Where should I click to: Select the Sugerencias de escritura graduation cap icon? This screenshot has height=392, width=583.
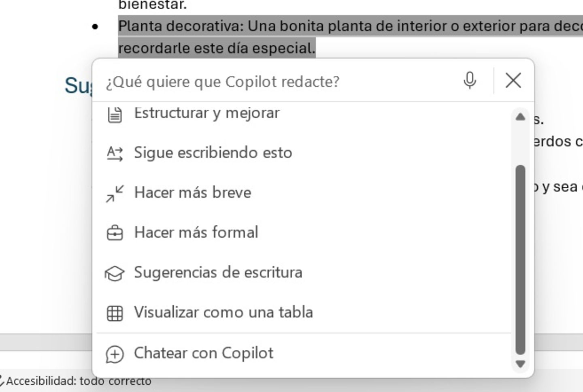click(115, 273)
